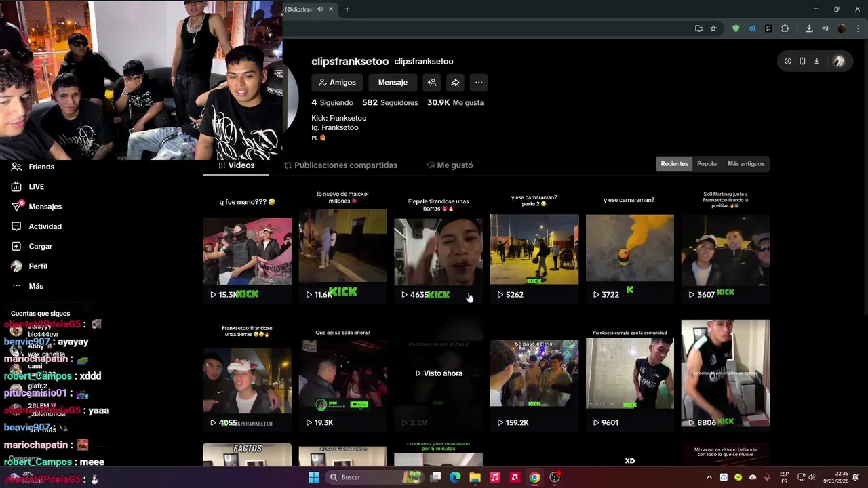Image resolution: width=868 pixels, height=488 pixels.
Task: Open '582 Seguidores' followers list
Action: [x=390, y=103]
